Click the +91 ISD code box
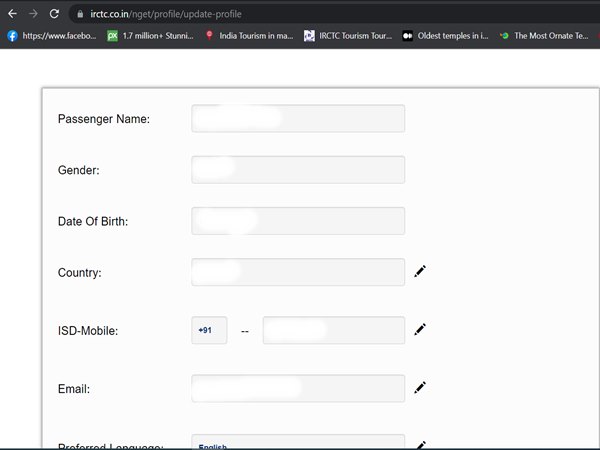600x450 pixels. point(209,330)
